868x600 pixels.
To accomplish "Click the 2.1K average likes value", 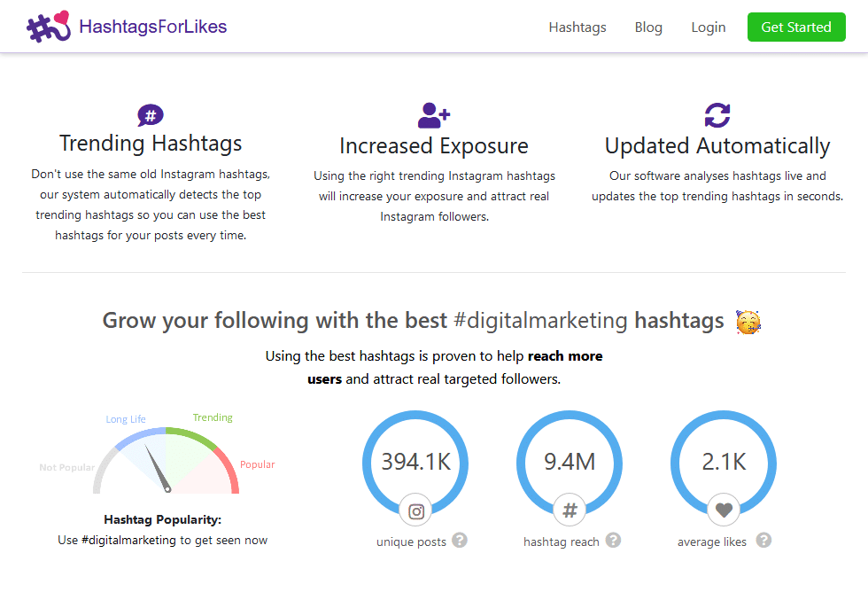I will click(x=725, y=462).
